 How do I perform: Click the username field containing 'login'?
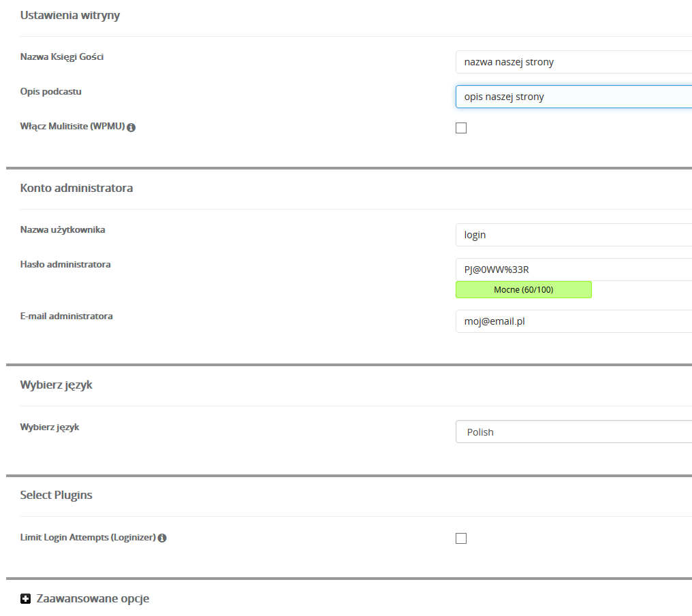pyautogui.click(x=573, y=235)
